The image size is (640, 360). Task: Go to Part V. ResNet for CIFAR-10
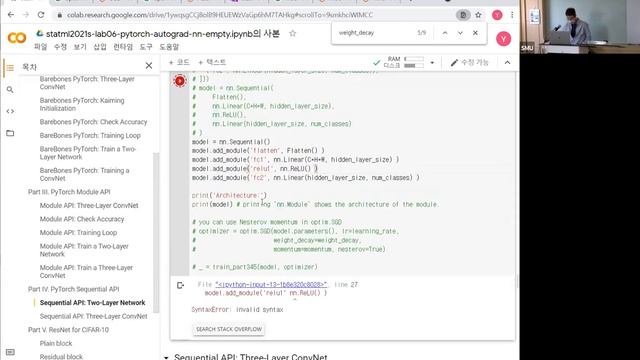[x=68, y=329]
